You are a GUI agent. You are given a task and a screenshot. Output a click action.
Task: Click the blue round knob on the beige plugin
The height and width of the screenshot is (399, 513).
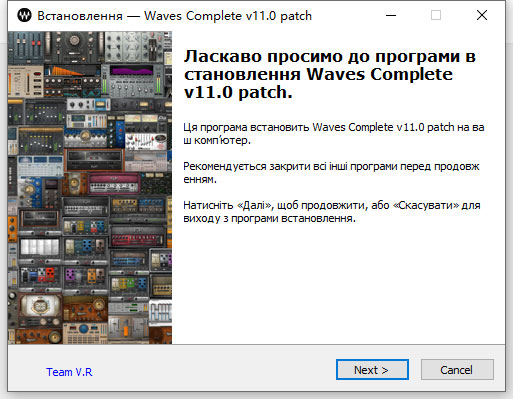[83, 329]
